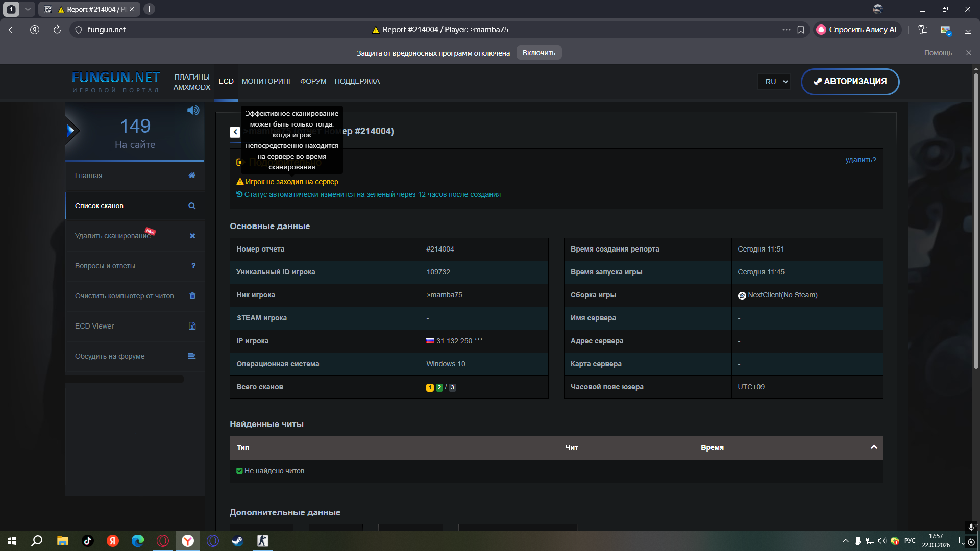Toggle the browser bookmark icon
Image resolution: width=980 pixels, height=551 pixels.
pyautogui.click(x=801, y=30)
